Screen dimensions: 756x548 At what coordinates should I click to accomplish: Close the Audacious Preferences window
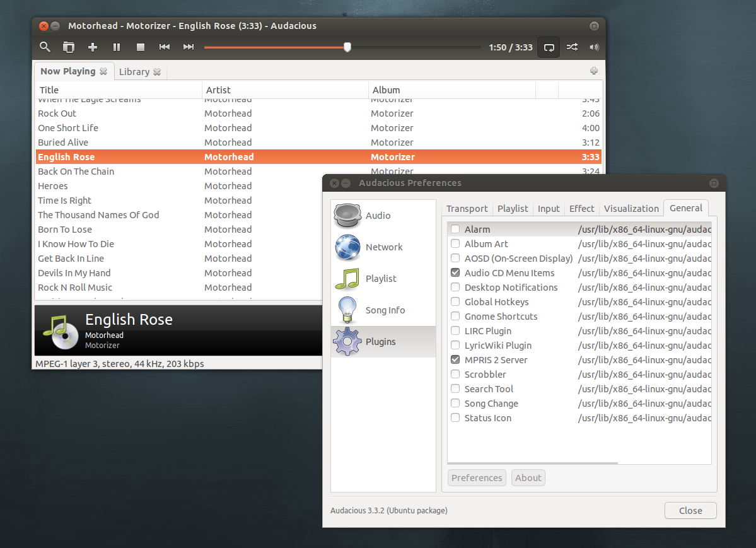pyautogui.click(x=690, y=510)
